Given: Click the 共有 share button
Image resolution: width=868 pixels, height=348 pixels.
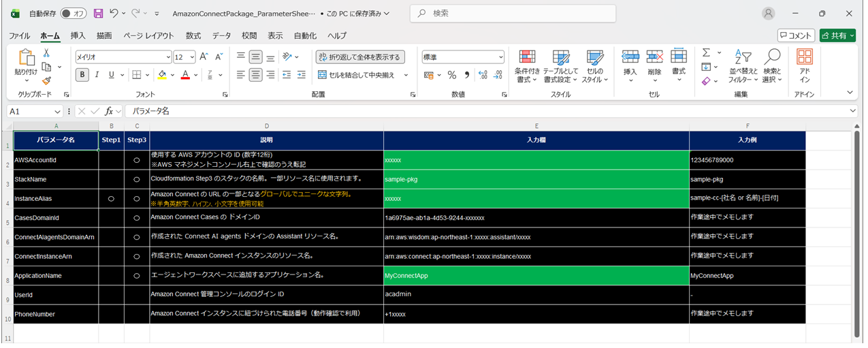Looking at the screenshot, I should tap(837, 35).
